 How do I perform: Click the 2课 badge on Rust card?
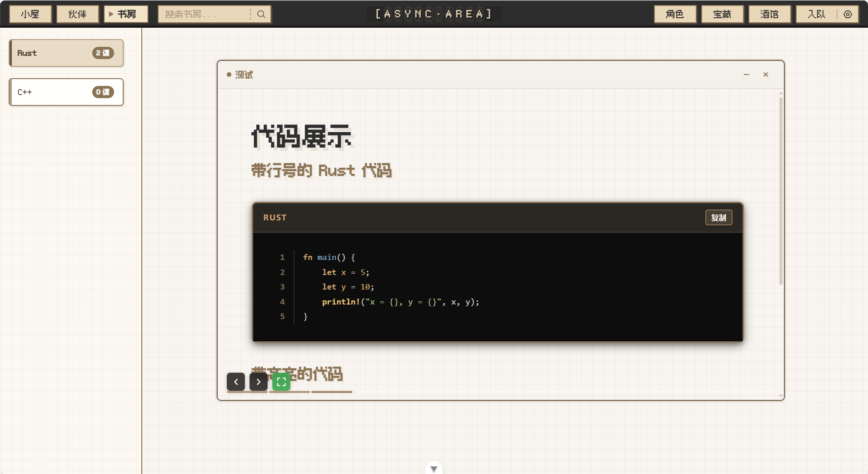click(103, 53)
